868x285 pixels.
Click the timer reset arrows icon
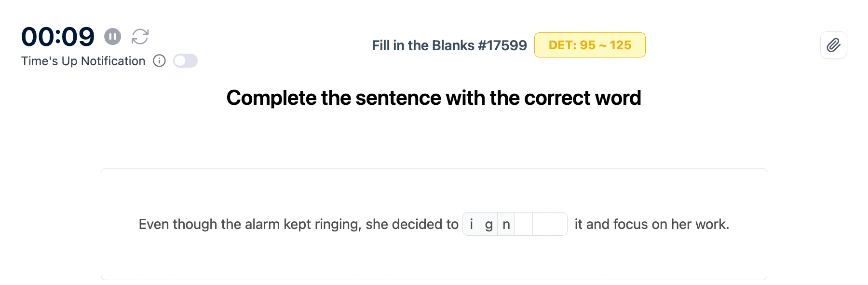(140, 37)
